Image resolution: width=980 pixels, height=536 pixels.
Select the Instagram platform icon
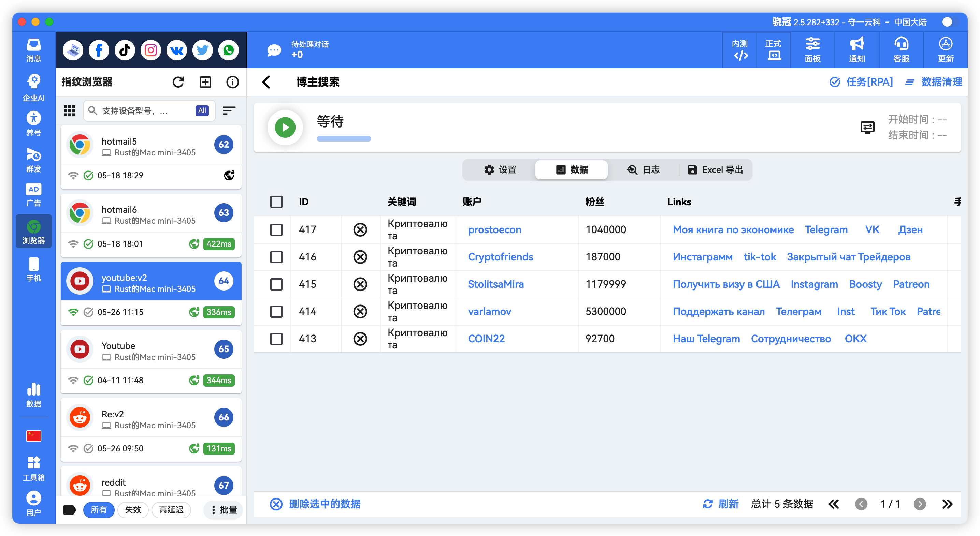[151, 50]
